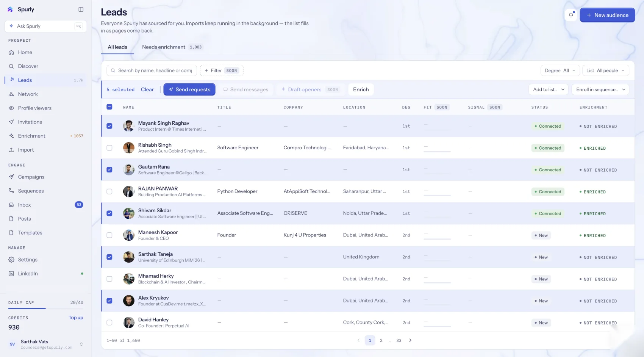
Task: Click the lead search field
Action: point(152,70)
